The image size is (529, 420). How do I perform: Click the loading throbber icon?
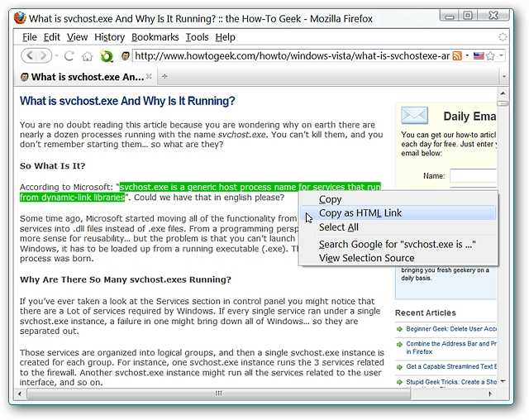503,37
